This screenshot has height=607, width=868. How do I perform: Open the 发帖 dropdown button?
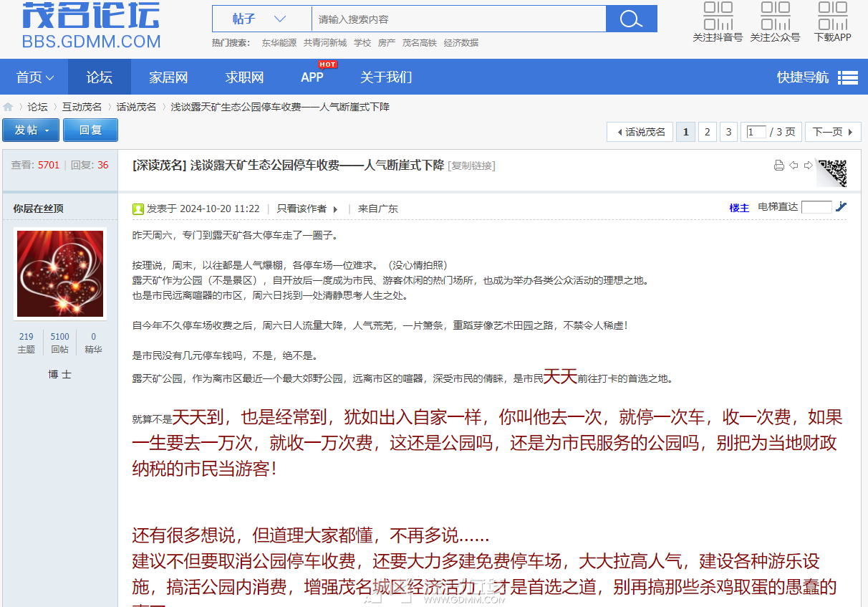(31, 130)
